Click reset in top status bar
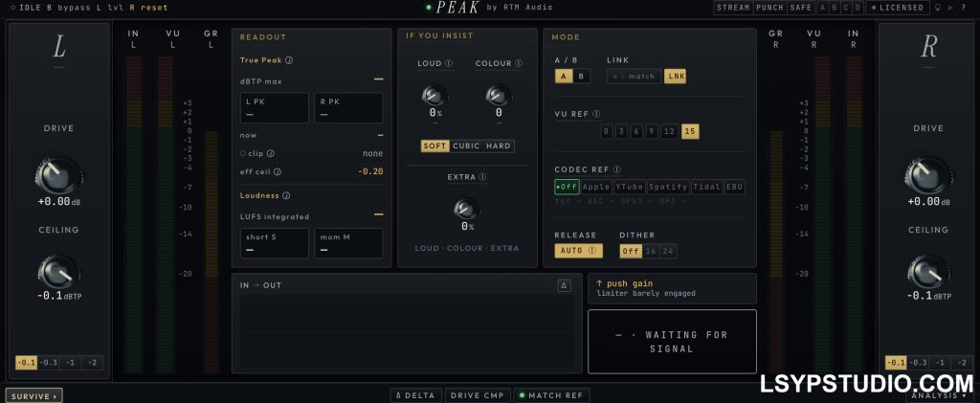980x403 pixels. click(152, 8)
